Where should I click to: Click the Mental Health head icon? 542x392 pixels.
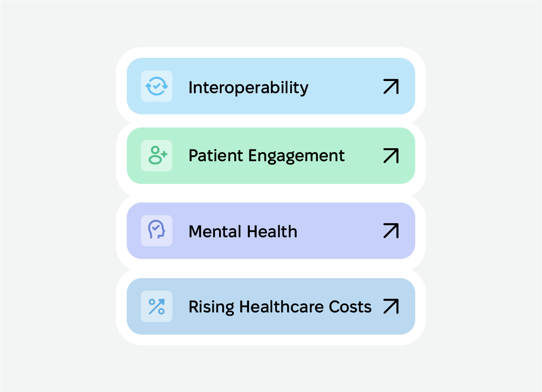pos(157,230)
